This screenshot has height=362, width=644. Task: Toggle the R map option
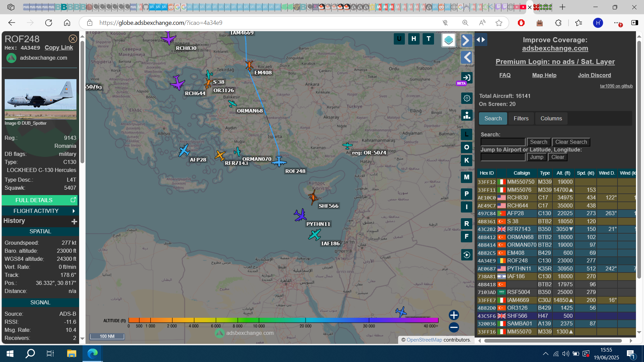pos(467,224)
